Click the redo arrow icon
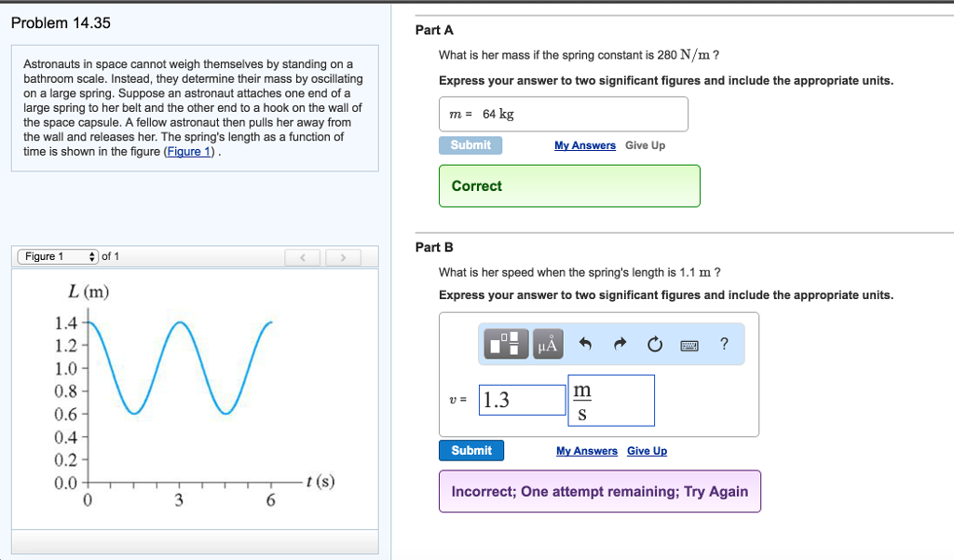This screenshot has height=560, width=954. tap(620, 345)
